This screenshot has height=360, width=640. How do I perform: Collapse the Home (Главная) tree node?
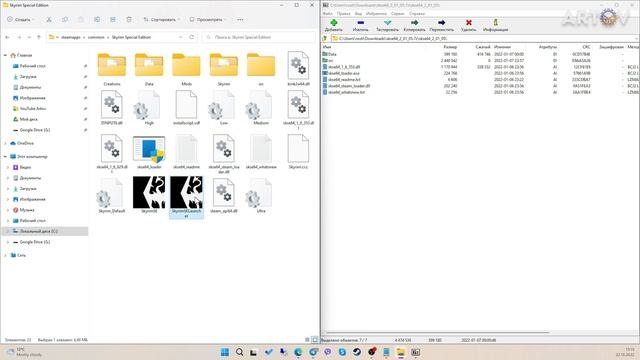coord(5,55)
